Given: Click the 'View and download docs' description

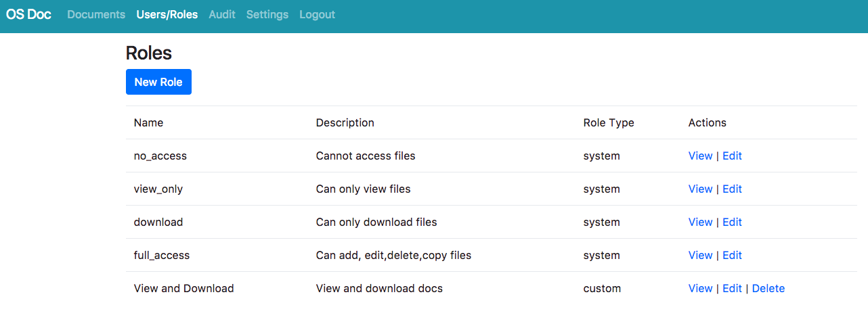Looking at the screenshot, I should (x=379, y=288).
